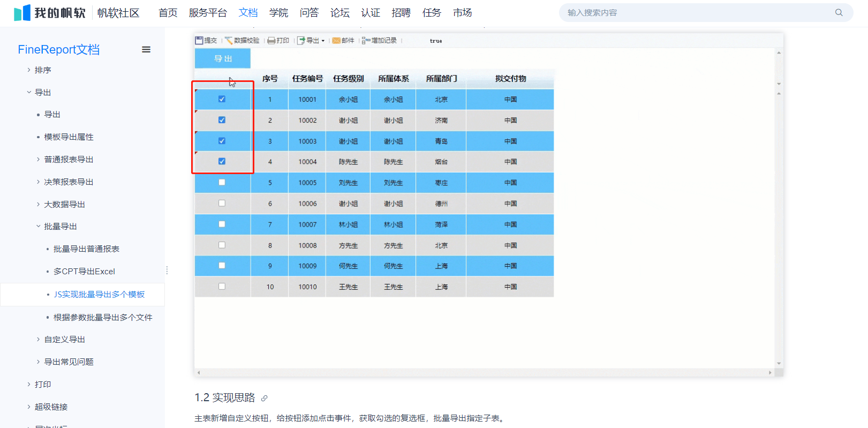This screenshot has height=428, width=868.
Task: Click the blue 导出 button above table
Action: (223, 58)
